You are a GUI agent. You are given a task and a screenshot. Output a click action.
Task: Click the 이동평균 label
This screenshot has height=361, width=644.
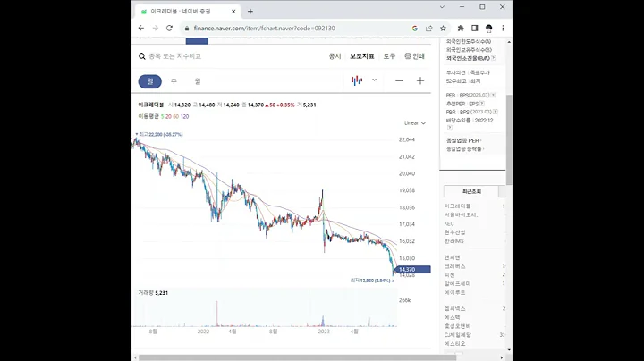pyautogui.click(x=148, y=116)
